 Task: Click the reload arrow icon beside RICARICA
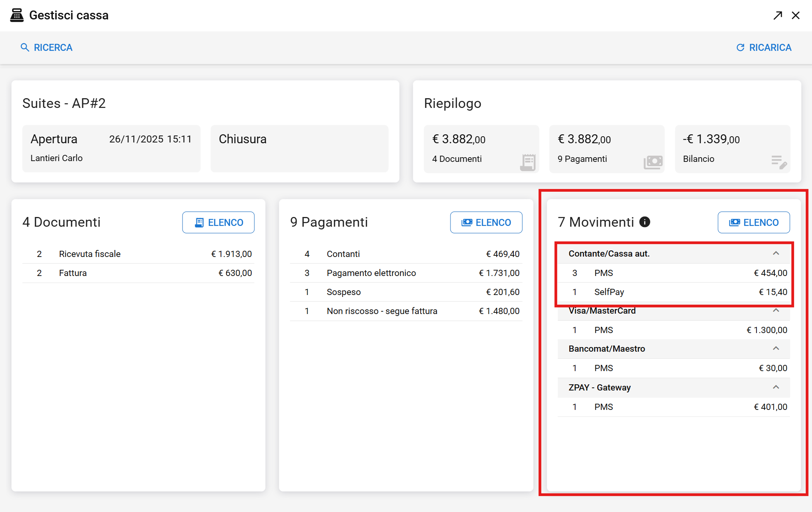[741, 47]
